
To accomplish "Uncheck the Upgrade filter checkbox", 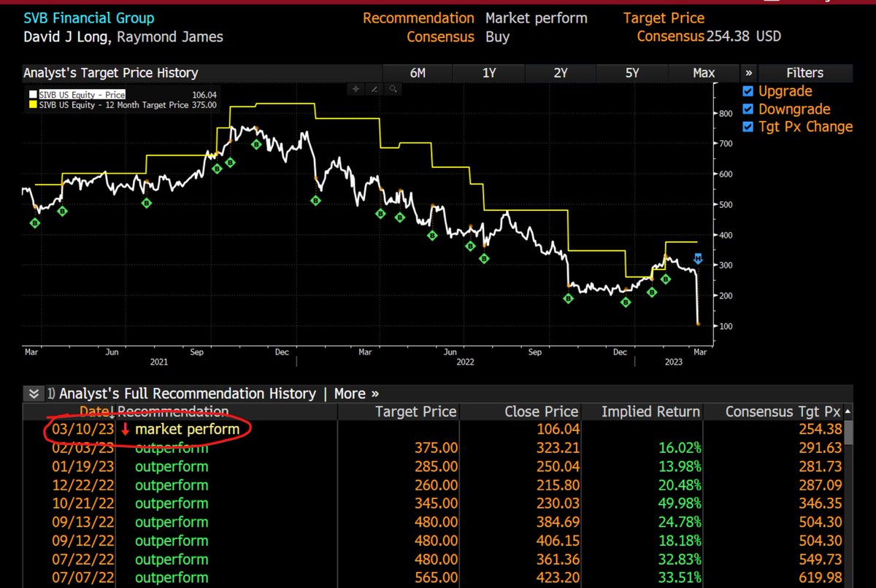I will point(748,91).
